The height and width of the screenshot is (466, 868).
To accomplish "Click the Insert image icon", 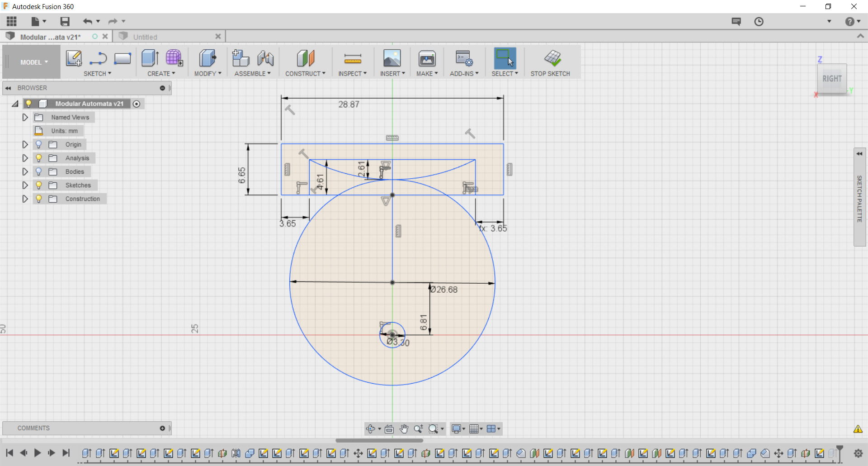I will (392, 59).
